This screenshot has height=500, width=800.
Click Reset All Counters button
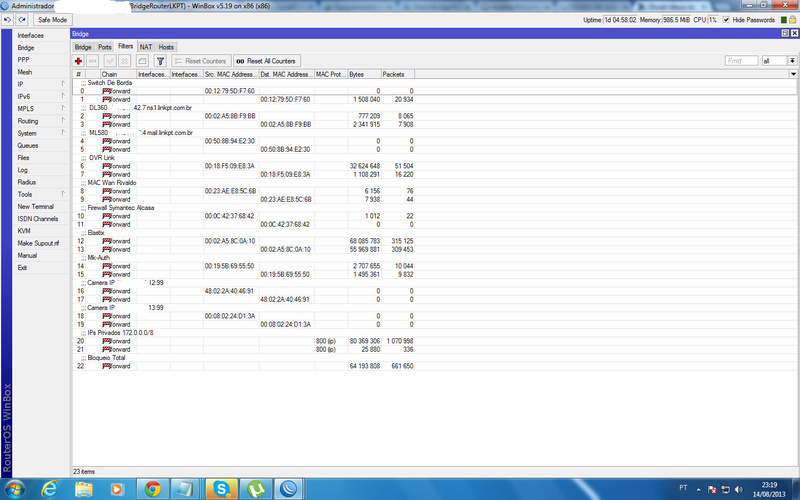267,61
